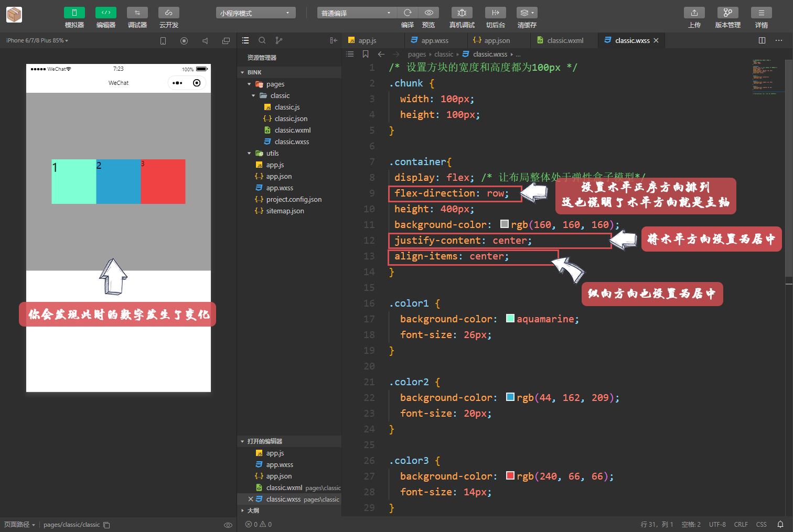Collapse the BINK project root
This screenshot has height=532, width=793.
[x=242, y=72]
